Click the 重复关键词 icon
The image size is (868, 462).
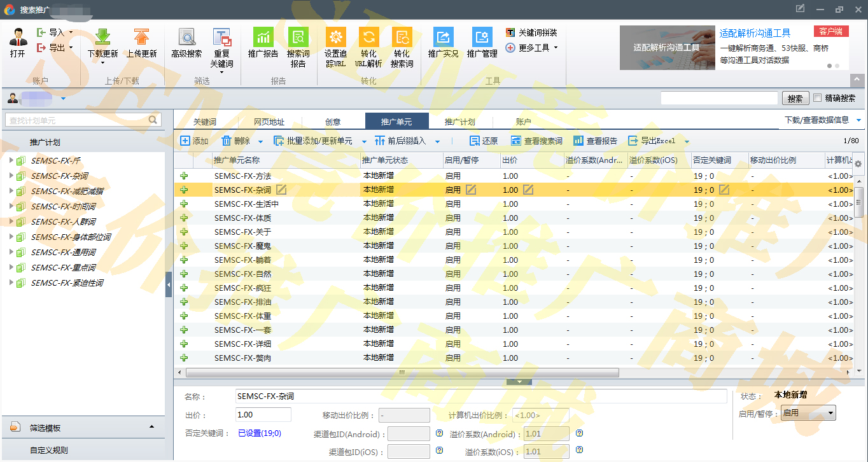coord(222,38)
